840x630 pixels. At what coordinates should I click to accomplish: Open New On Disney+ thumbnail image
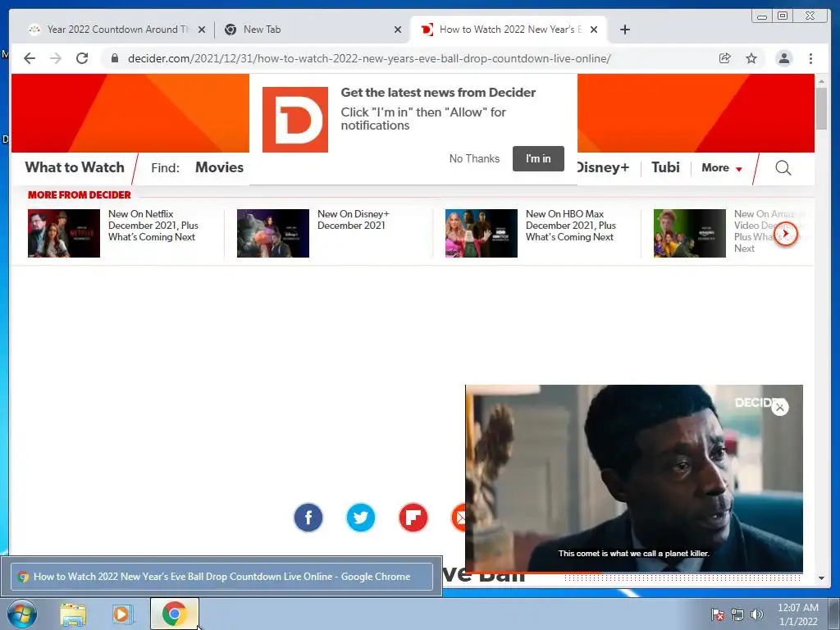pyautogui.click(x=272, y=233)
